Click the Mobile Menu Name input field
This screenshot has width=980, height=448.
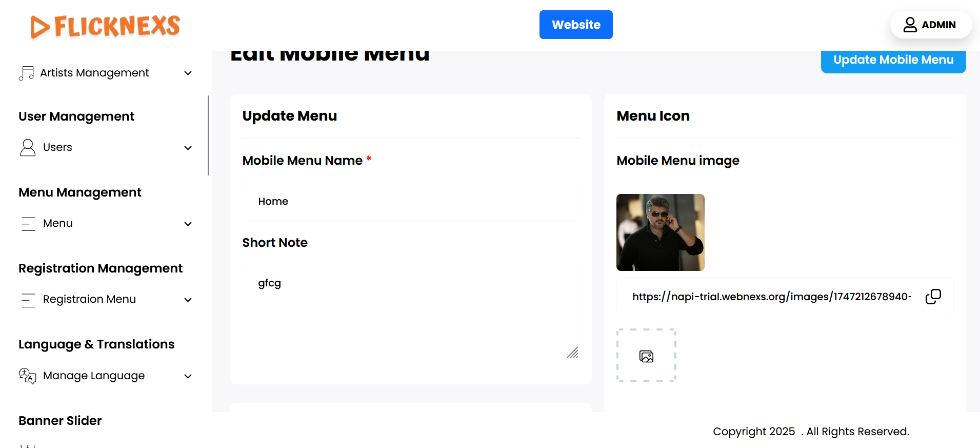pyautogui.click(x=411, y=201)
